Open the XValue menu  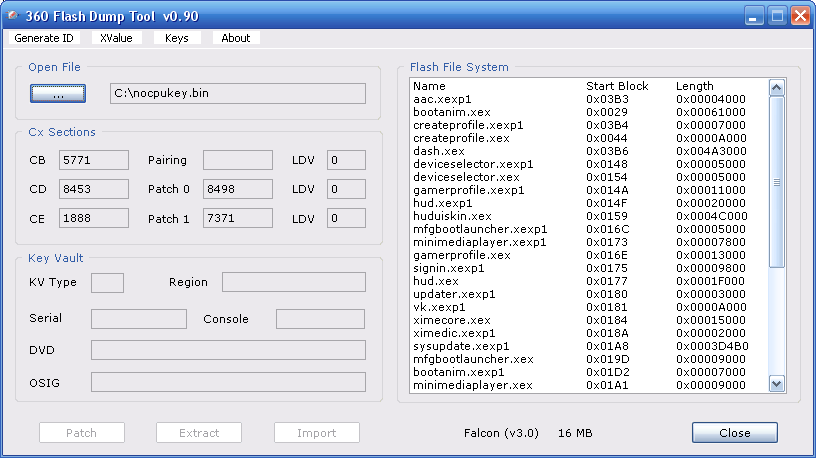click(x=116, y=38)
